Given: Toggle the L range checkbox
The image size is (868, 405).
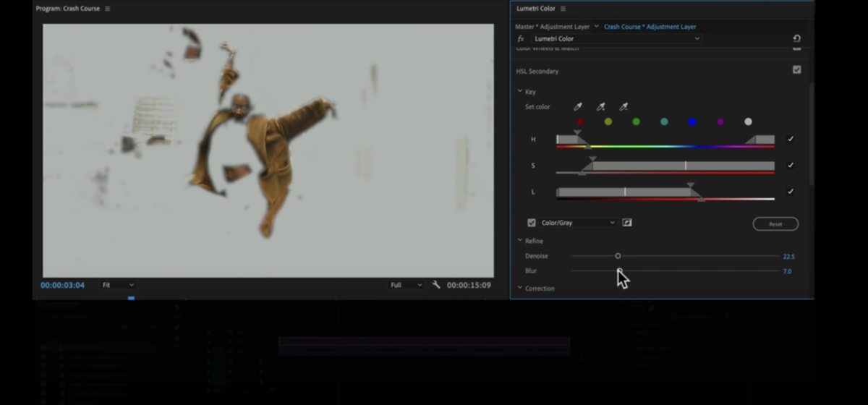Looking at the screenshot, I should [x=791, y=192].
